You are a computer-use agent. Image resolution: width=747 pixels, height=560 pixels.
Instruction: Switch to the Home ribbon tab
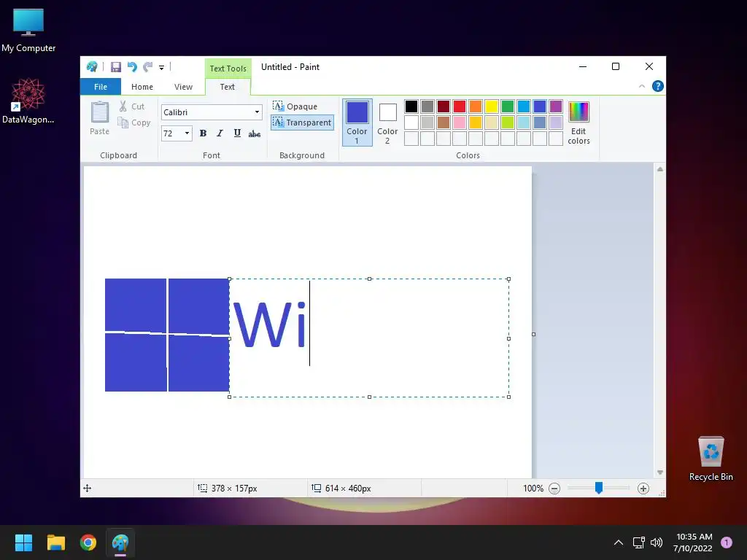pos(142,87)
